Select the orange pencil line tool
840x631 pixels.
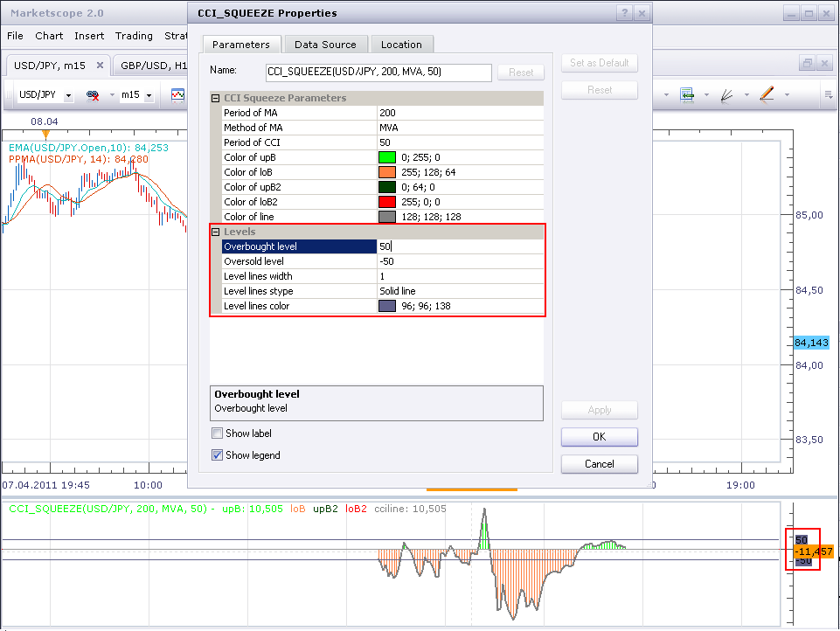[x=767, y=94]
